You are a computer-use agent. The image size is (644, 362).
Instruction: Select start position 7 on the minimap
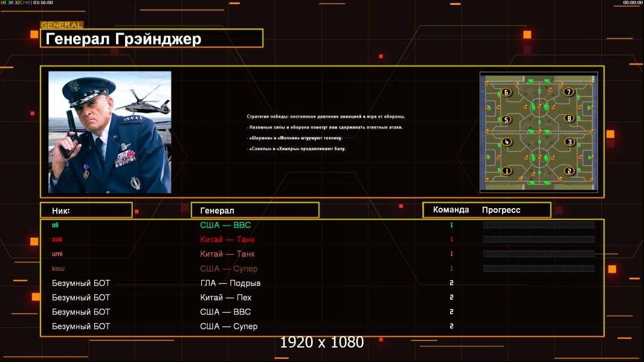[x=568, y=92]
